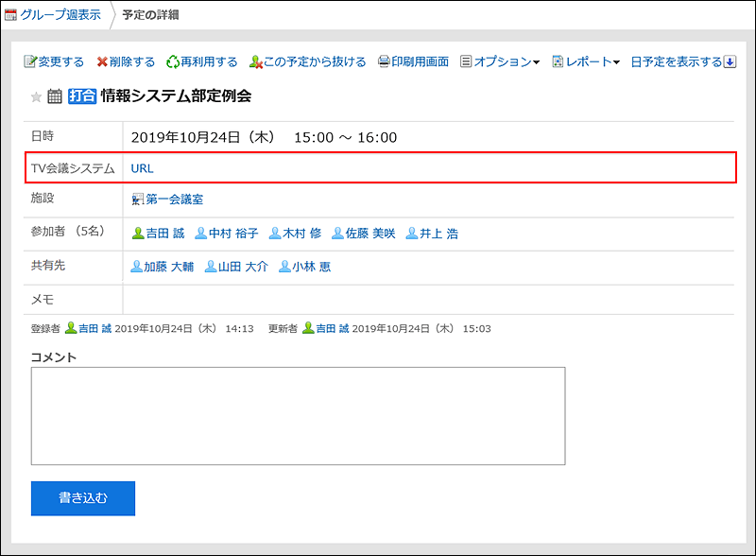Click the user icon beside 小林 恵
The height and width of the screenshot is (556, 756).
click(x=285, y=267)
